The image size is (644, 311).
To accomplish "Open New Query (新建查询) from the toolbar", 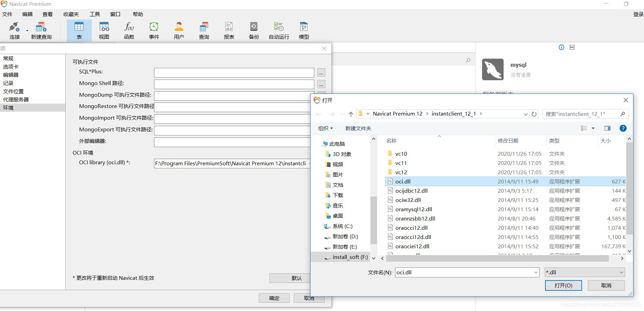I will (41, 31).
